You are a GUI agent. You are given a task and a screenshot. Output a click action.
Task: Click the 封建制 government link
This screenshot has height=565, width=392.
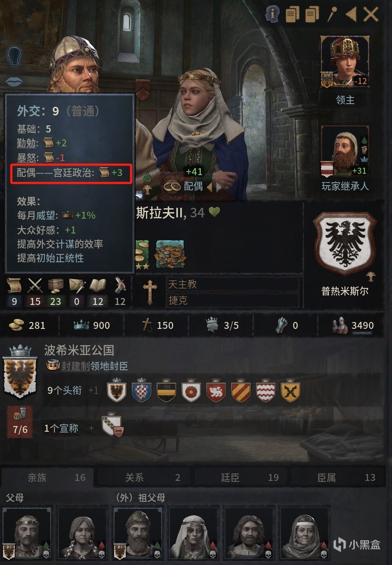coord(75,366)
